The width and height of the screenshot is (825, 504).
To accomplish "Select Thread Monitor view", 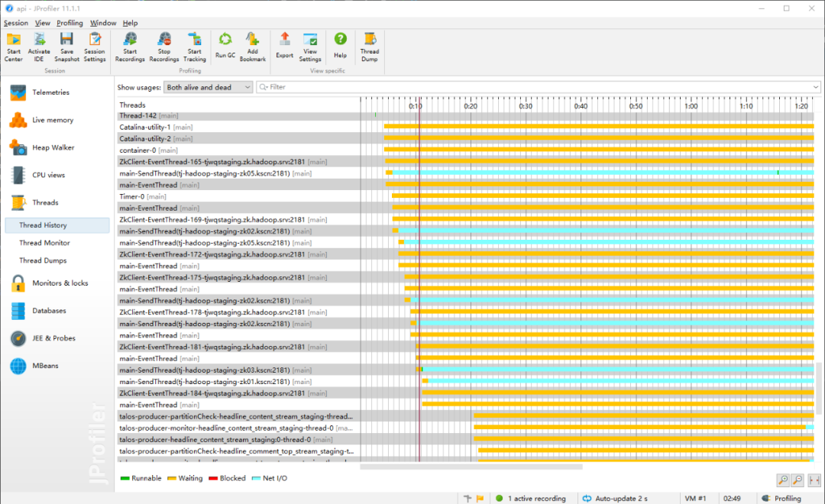I will tap(45, 243).
